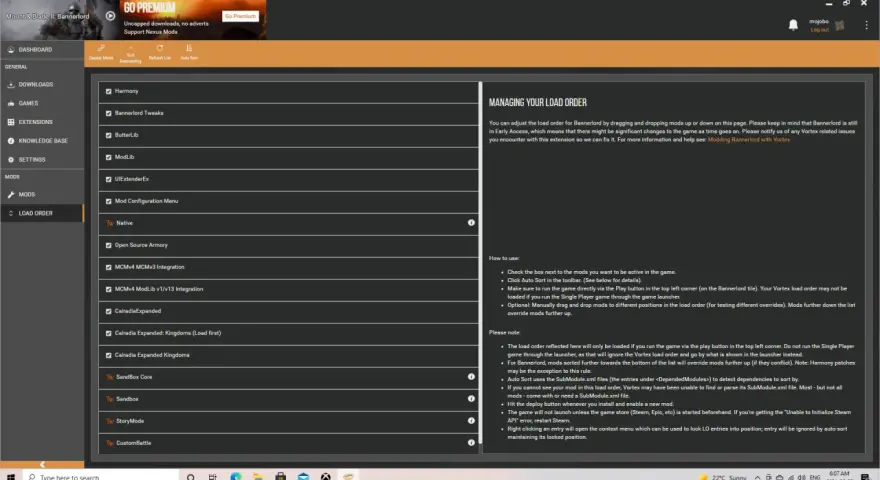This screenshot has width=880, height=480.
Task: Select Load Order in the sidebar
Action: [x=42, y=213]
